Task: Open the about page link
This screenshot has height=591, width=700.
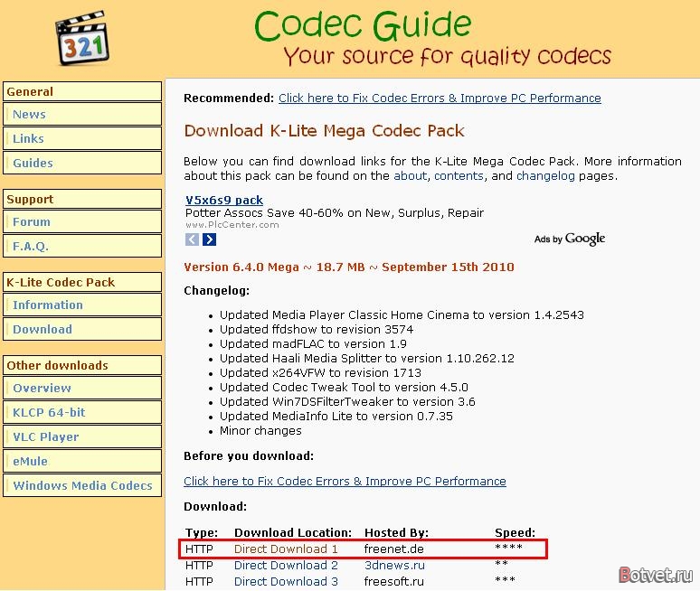Action: pyautogui.click(x=411, y=175)
